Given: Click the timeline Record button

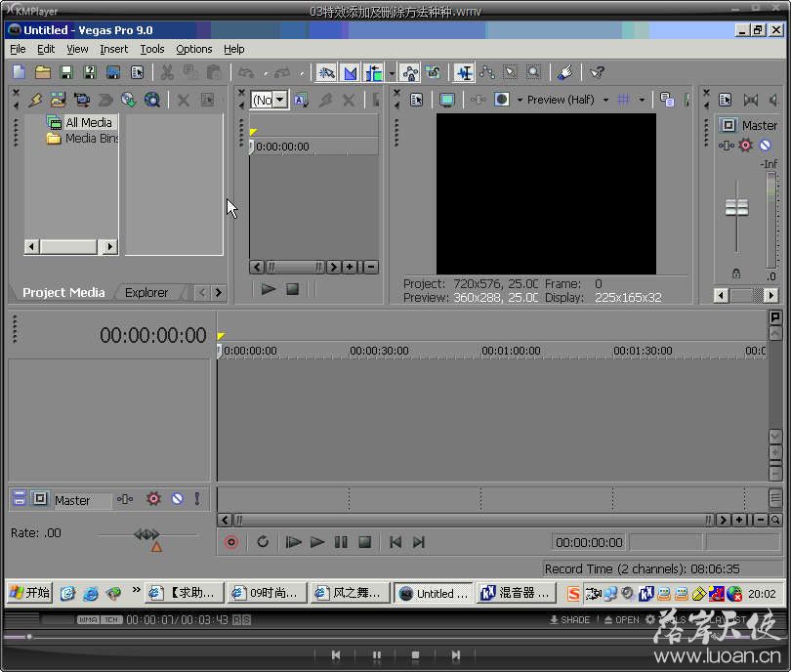Looking at the screenshot, I should point(231,542).
